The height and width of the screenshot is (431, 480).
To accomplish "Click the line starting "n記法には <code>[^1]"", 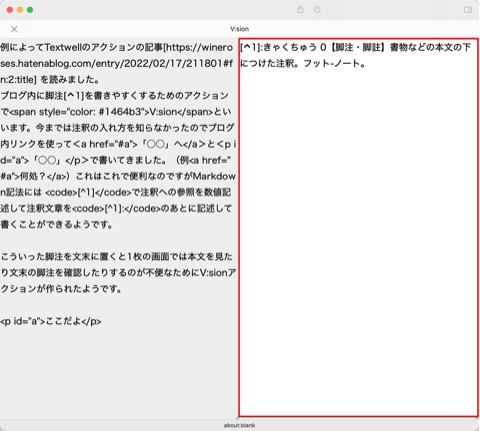I will (116, 192).
